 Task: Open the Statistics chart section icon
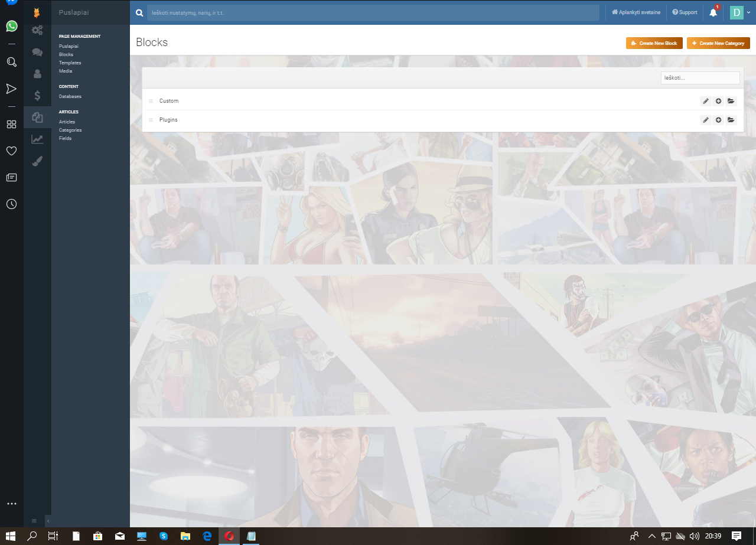37,139
